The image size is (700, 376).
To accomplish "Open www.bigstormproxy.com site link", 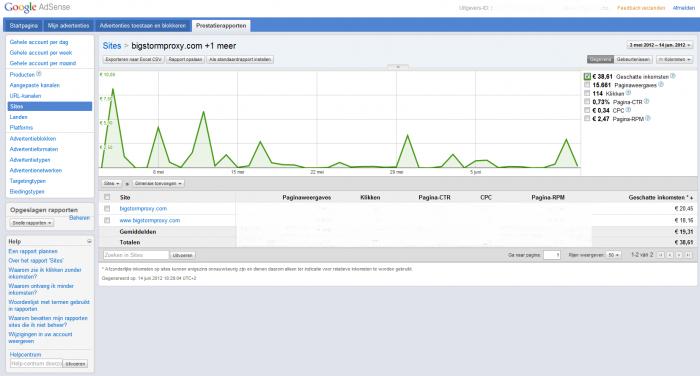I will [150, 220].
